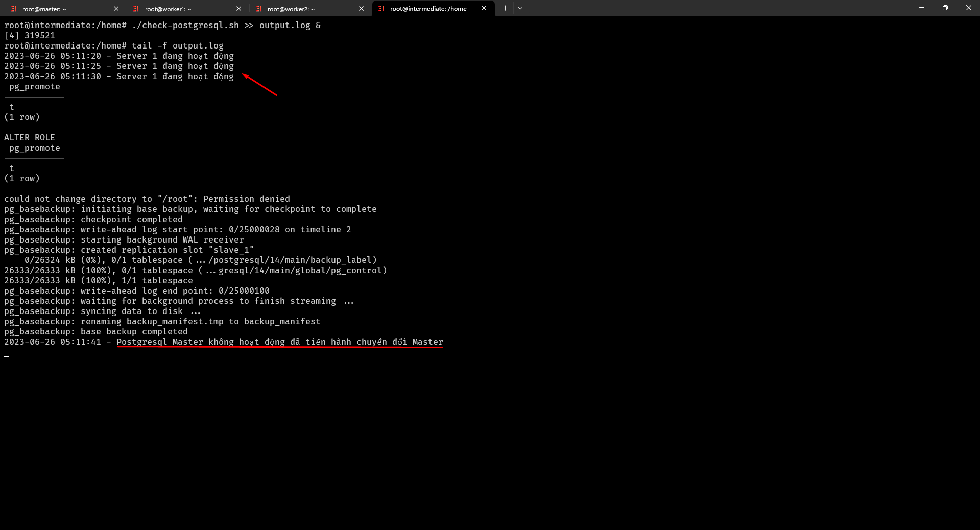This screenshot has height=530, width=980.
Task: Click the root@worker2 tab's red terminal icon
Action: click(258, 9)
